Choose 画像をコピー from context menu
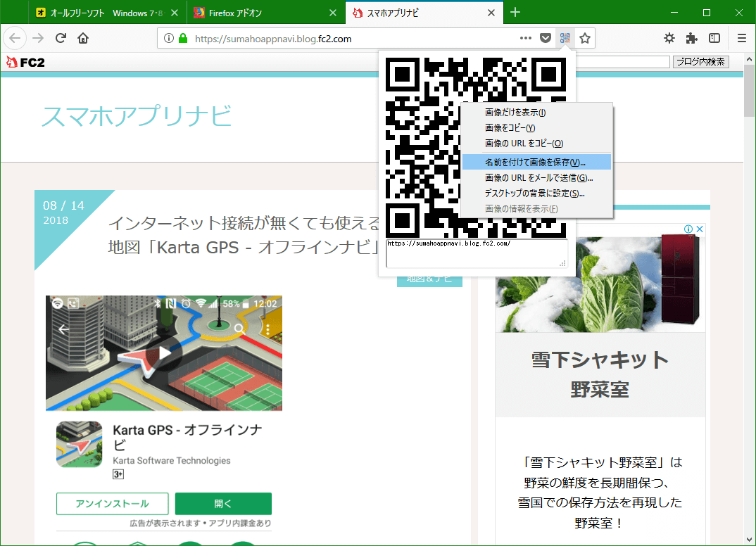 click(x=537, y=128)
